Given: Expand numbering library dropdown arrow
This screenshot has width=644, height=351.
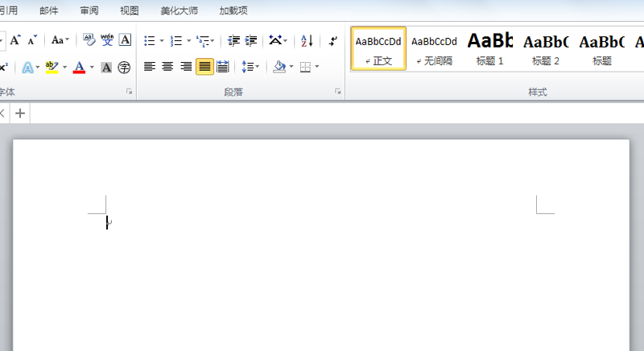Looking at the screenshot, I should pyautogui.click(x=189, y=40).
